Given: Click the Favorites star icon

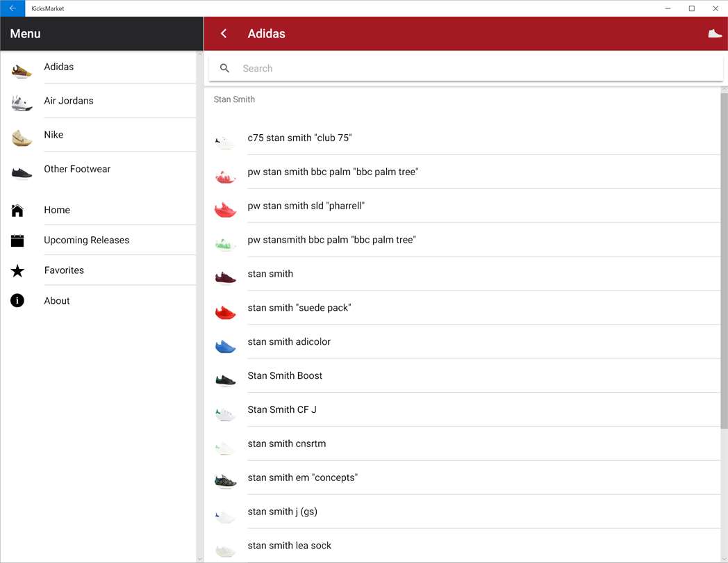Looking at the screenshot, I should tap(17, 270).
